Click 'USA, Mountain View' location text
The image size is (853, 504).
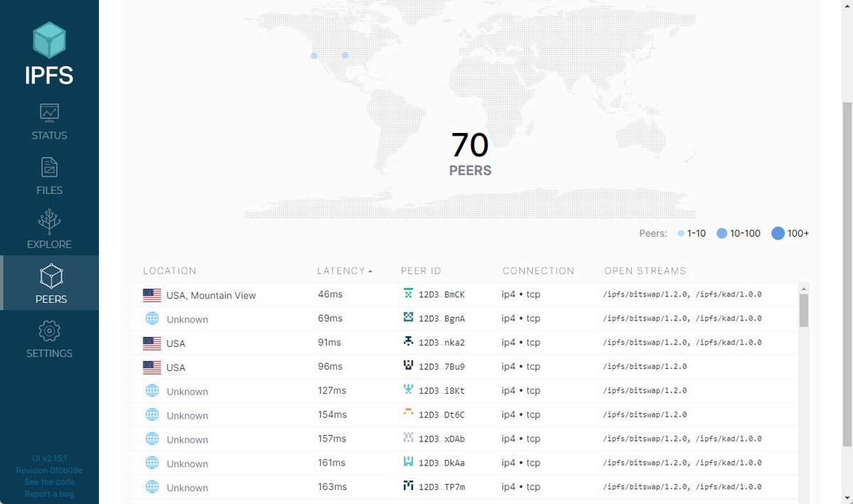211,296
